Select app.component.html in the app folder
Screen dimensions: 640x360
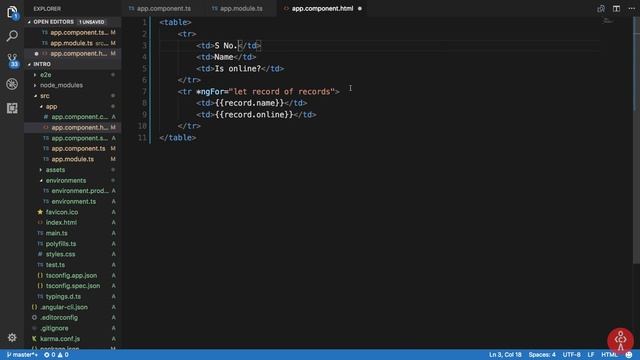pos(73,128)
